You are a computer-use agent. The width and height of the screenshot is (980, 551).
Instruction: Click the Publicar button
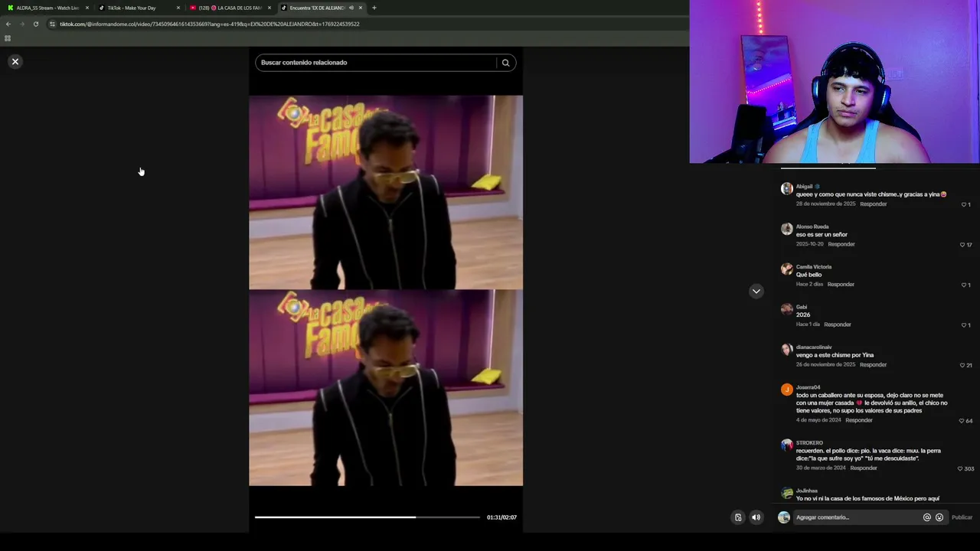tap(962, 517)
